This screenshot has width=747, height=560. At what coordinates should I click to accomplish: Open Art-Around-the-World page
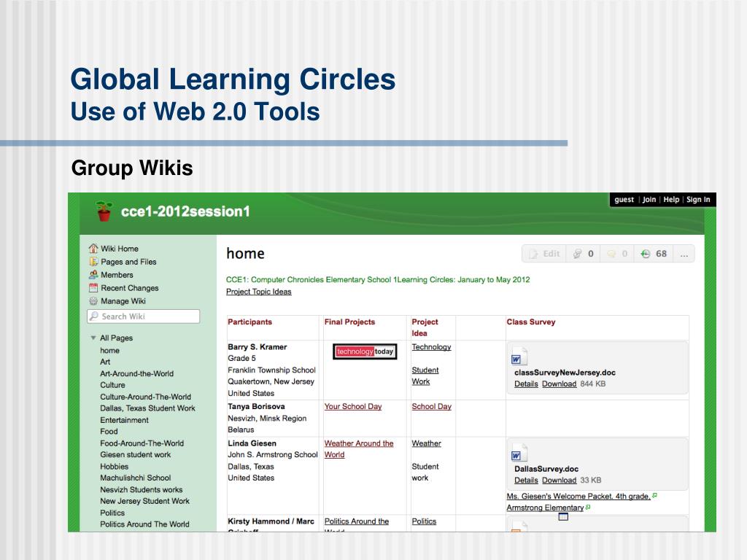136,373
